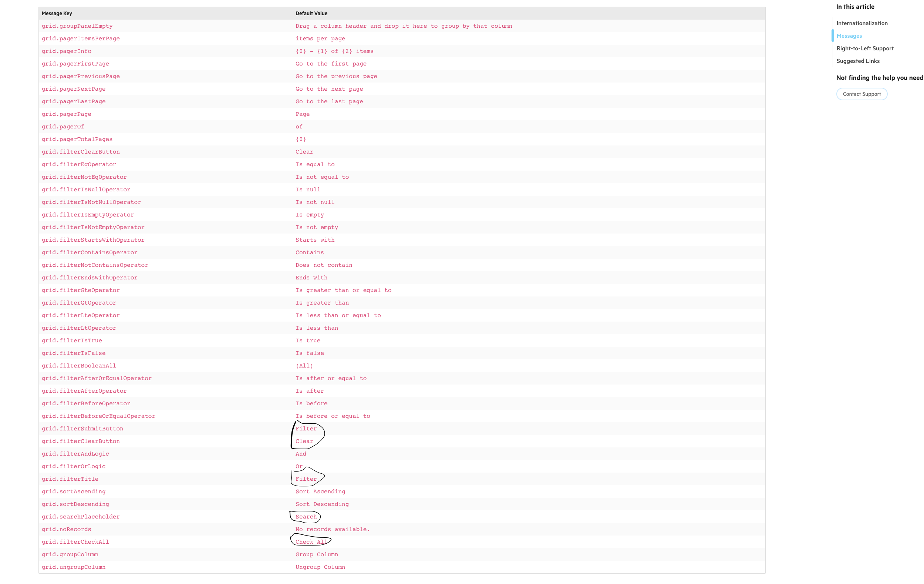
Task: Click the grid.noRecords key text
Action: [66, 530]
